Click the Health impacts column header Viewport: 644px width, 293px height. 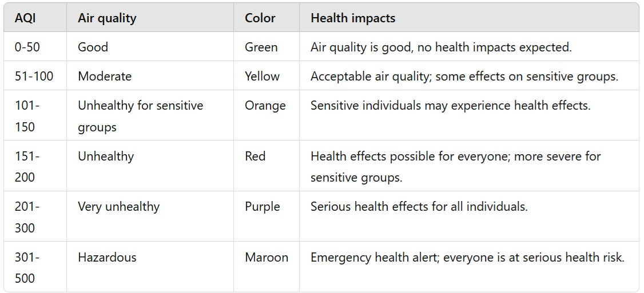pos(353,18)
